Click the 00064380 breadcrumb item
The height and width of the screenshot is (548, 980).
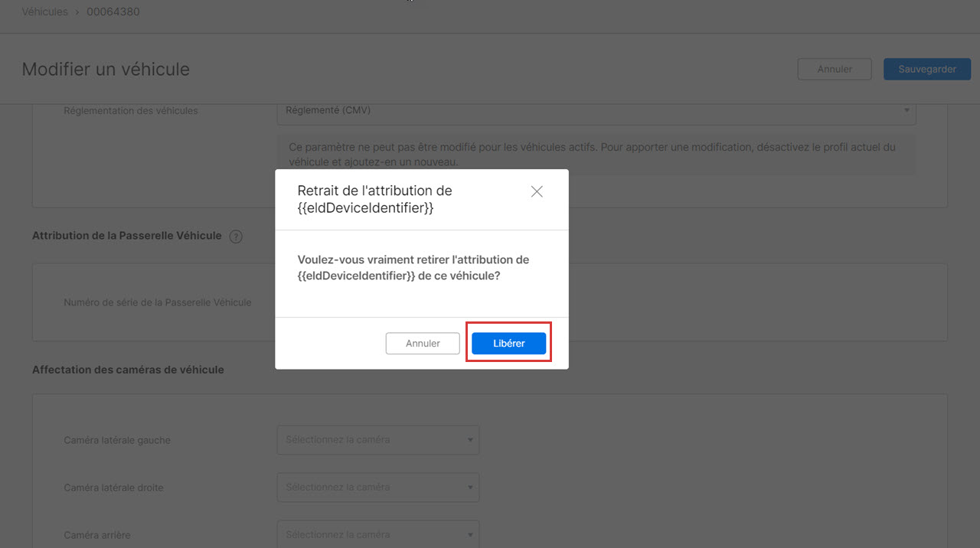coord(113,11)
